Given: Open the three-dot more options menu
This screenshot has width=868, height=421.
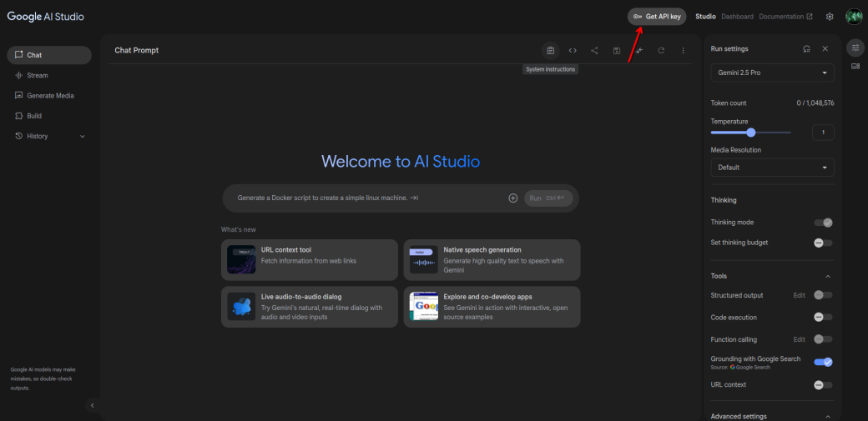Looking at the screenshot, I should pyautogui.click(x=683, y=50).
